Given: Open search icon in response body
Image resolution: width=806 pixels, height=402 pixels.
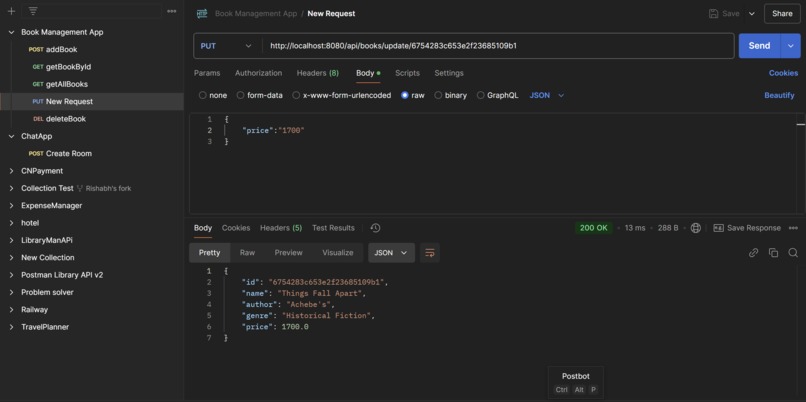Looking at the screenshot, I should tap(793, 252).
